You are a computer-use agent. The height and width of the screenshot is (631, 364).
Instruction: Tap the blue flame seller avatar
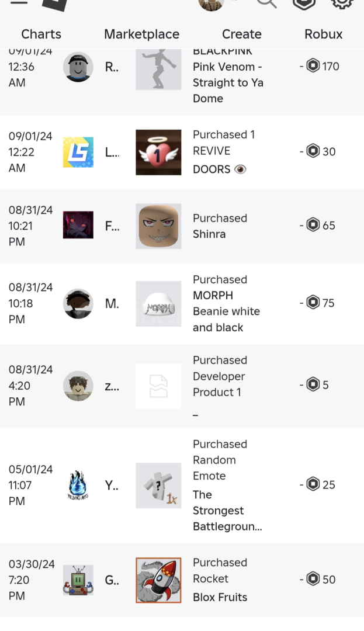(x=78, y=486)
